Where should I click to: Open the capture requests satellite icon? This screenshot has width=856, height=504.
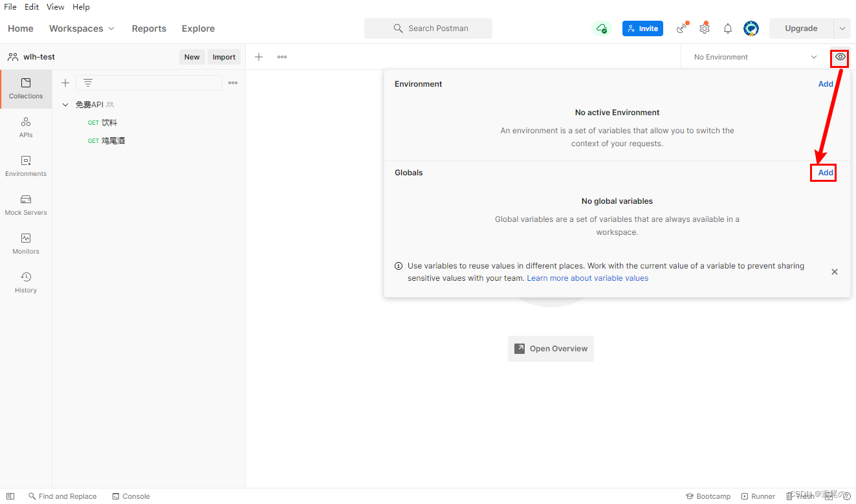pyautogui.click(x=682, y=28)
